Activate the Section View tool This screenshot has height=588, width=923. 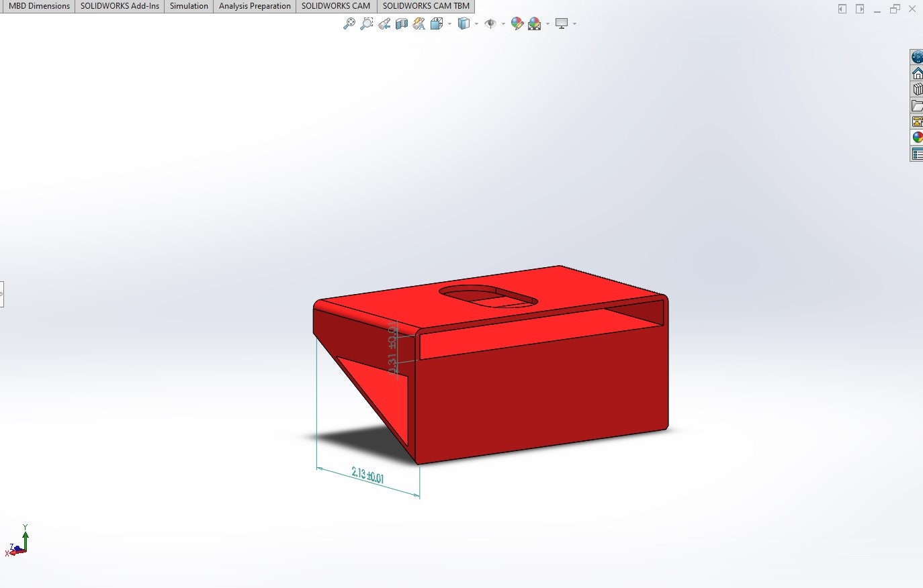401,23
